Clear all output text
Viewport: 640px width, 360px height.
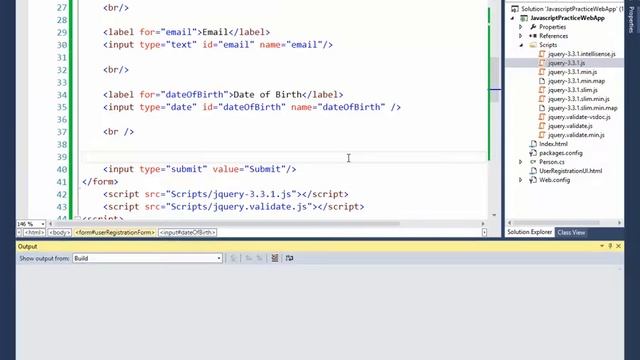click(x=275, y=258)
